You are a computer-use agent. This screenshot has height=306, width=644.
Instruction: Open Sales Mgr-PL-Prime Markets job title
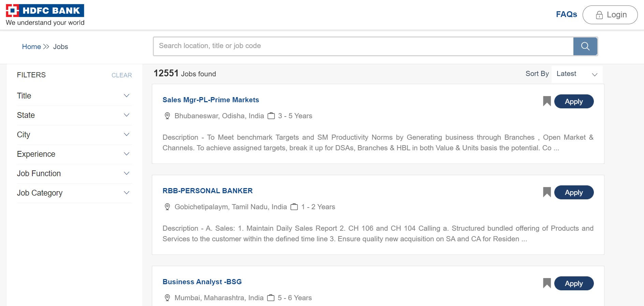click(211, 100)
